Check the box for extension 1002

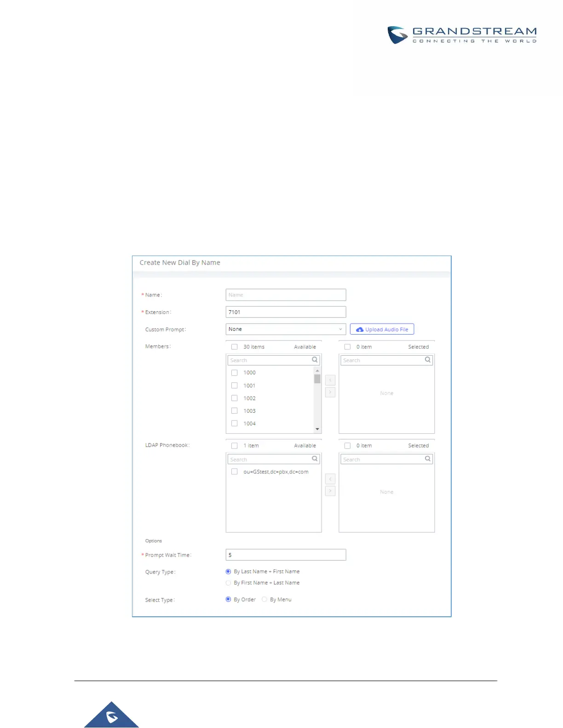tap(234, 398)
